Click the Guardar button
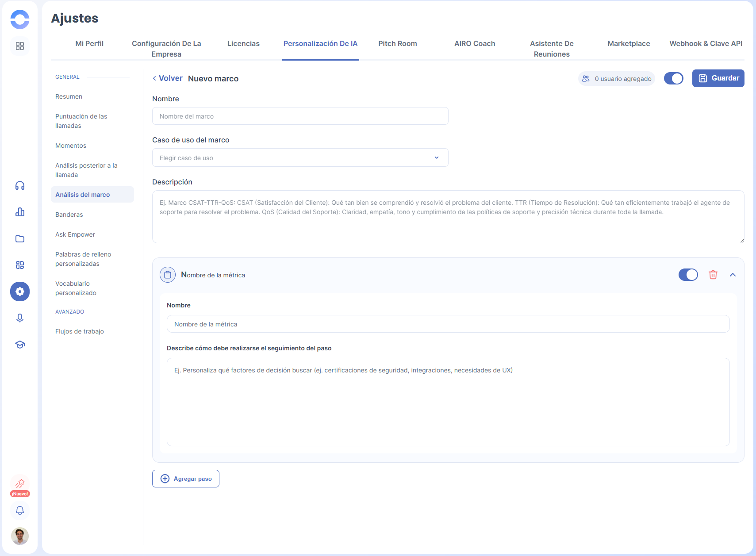Viewport: 756px width, 556px height. (718, 78)
